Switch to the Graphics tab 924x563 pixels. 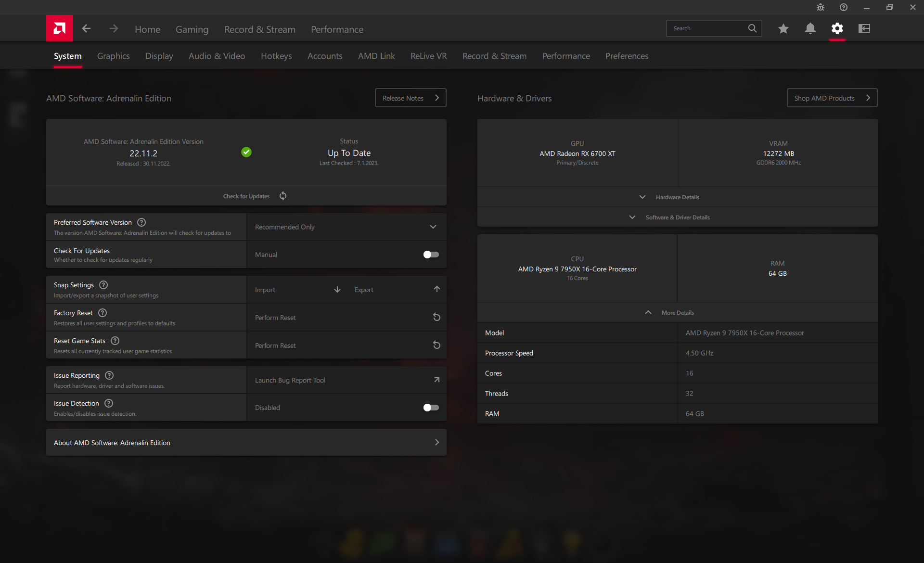[x=113, y=56]
